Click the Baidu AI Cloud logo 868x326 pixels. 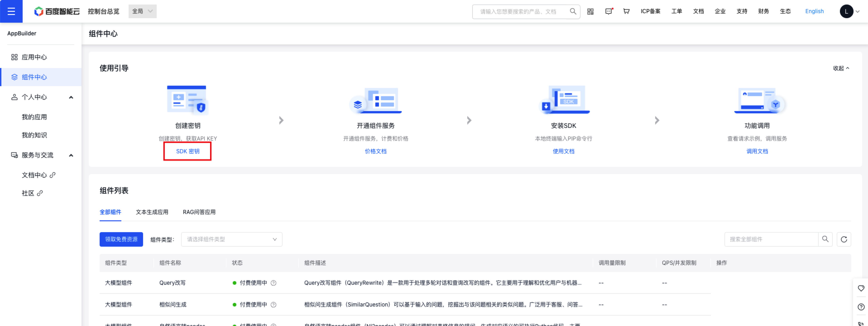click(57, 11)
